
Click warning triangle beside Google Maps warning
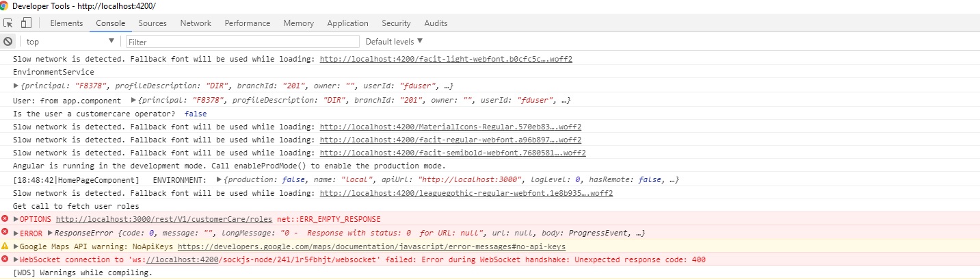click(5, 246)
